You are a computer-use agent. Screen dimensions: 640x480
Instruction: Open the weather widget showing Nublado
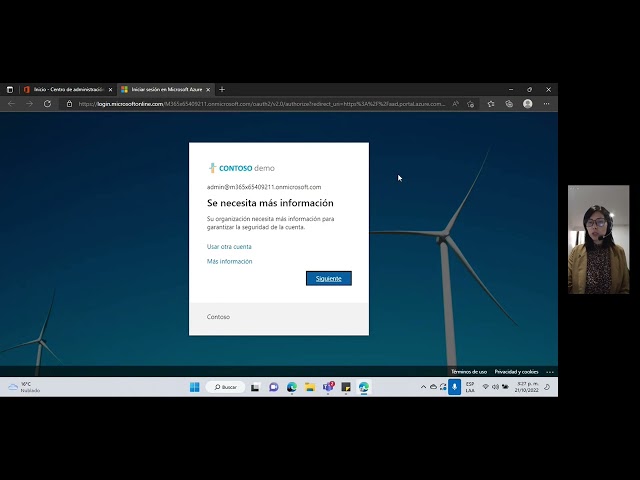pyautogui.click(x=24, y=387)
